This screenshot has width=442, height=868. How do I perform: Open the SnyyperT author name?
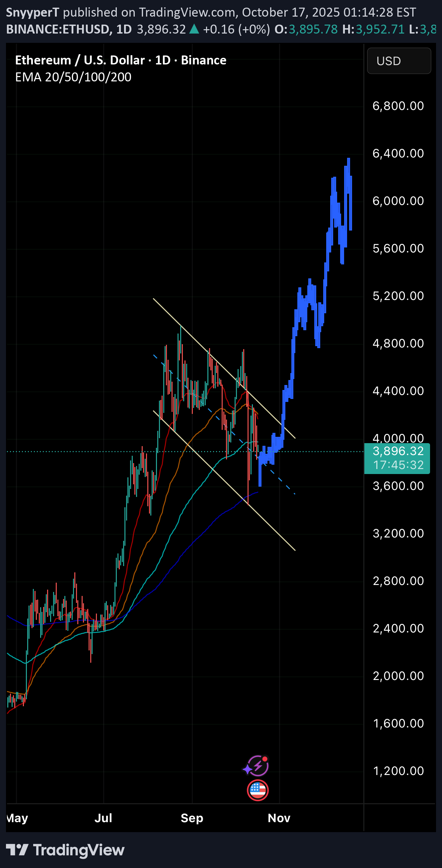tap(33, 13)
